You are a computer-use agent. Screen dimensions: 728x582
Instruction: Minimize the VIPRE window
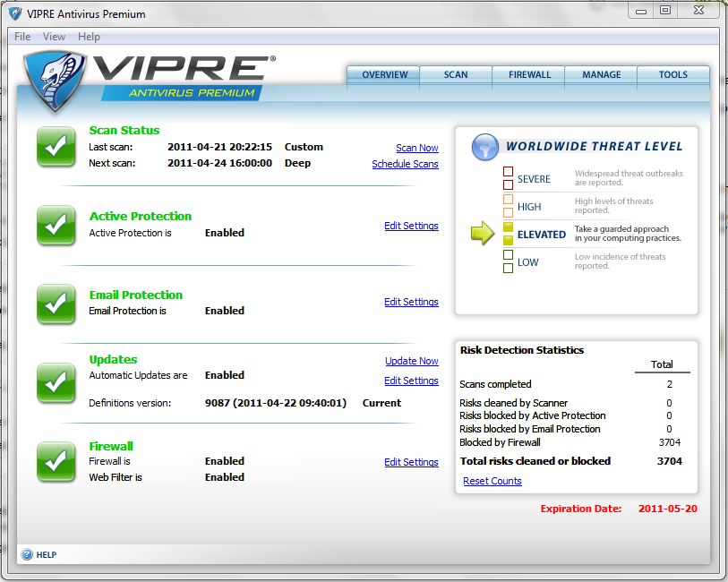click(x=641, y=11)
